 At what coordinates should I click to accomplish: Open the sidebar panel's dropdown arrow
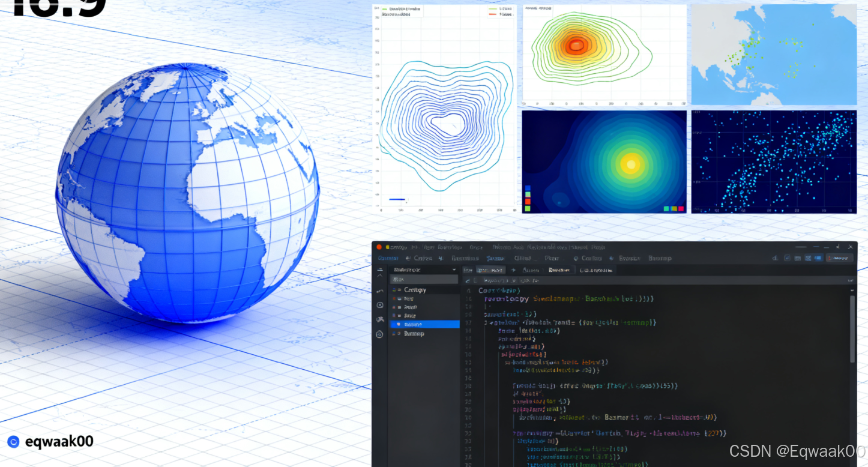click(x=454, y=270)
